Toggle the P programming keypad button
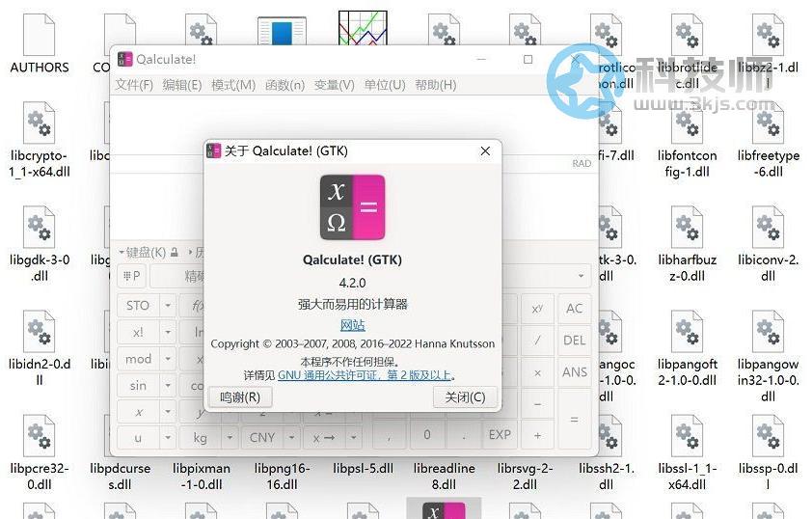The width and height of the screenshot is (812, 519). [131, 276]
